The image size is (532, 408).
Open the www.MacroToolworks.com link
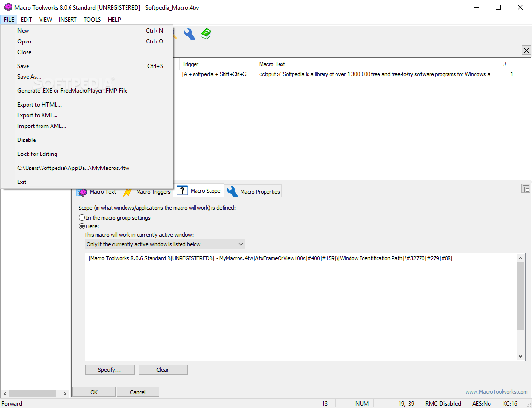[496, 392]
